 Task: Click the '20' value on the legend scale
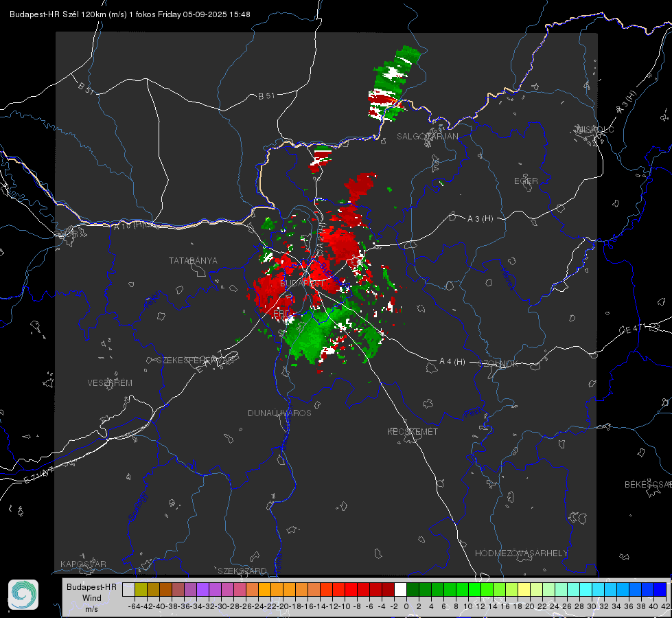coord(530,606)
